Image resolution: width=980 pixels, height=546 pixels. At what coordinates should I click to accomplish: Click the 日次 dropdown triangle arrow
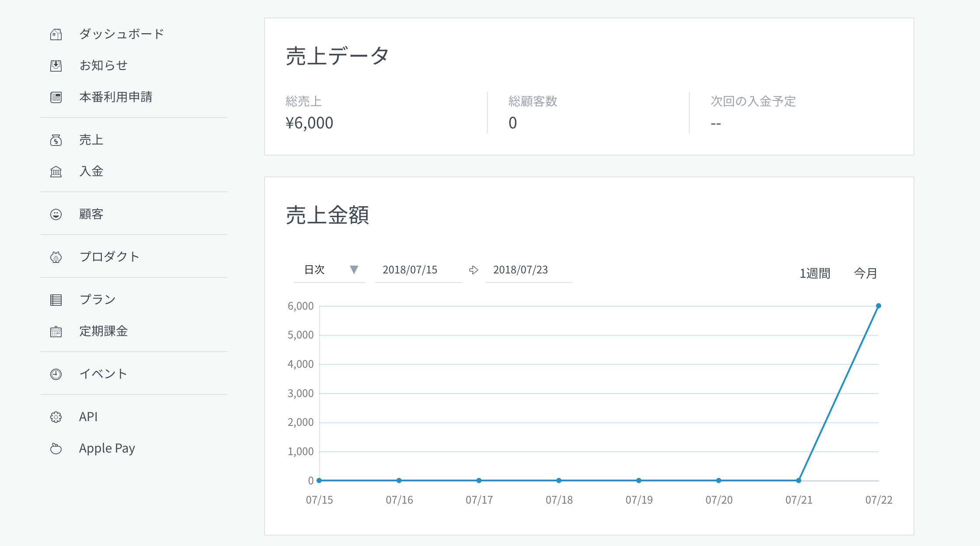[x=354, y=270]
